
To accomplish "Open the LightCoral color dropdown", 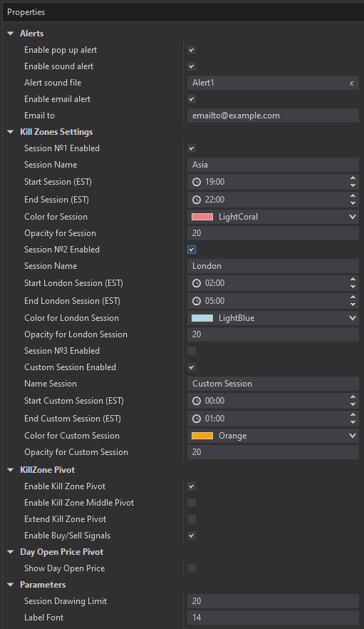I will 353,217.
